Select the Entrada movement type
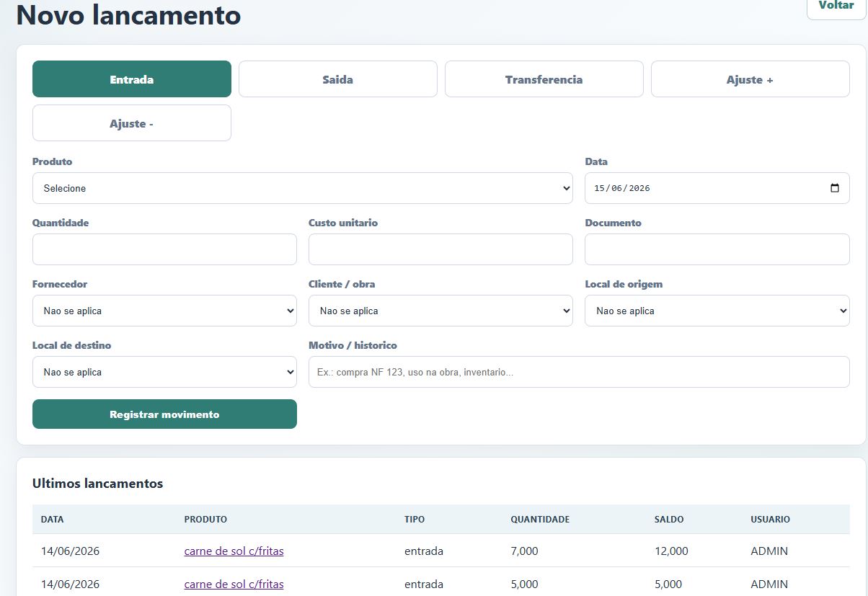 click(132, 79)
